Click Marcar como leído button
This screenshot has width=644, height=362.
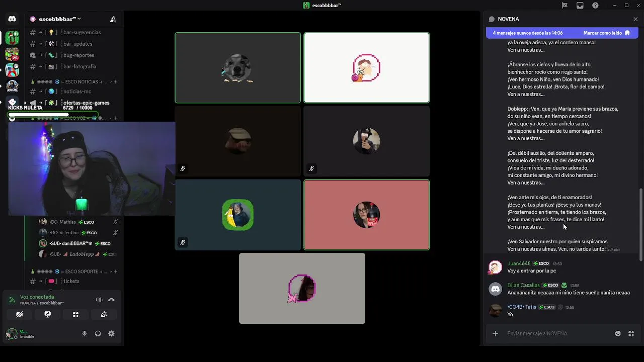[x=603, y=33]
